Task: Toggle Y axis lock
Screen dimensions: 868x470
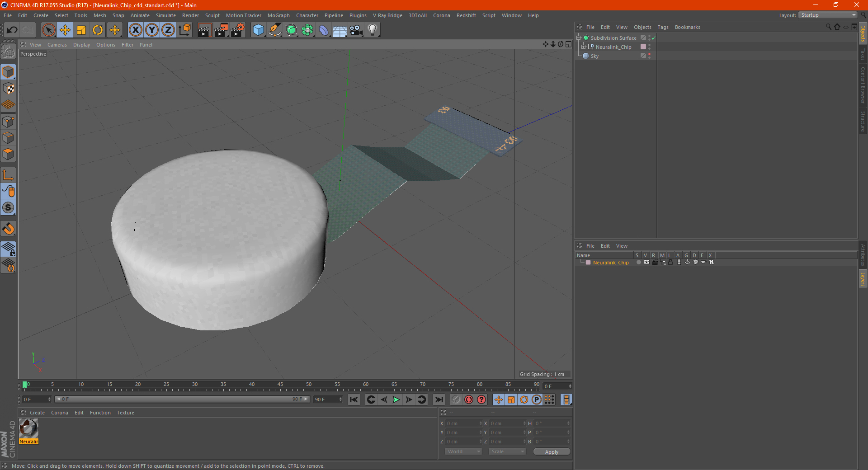Action: 152,30
